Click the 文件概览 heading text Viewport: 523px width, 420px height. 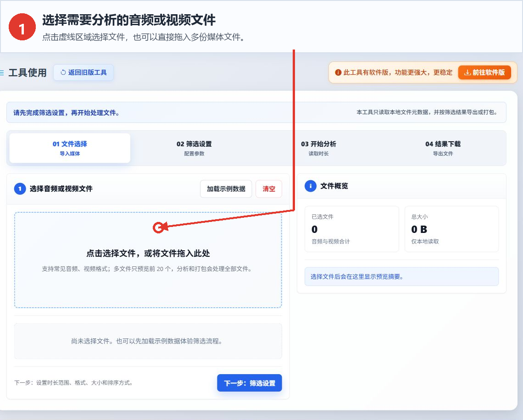(334, 186)
